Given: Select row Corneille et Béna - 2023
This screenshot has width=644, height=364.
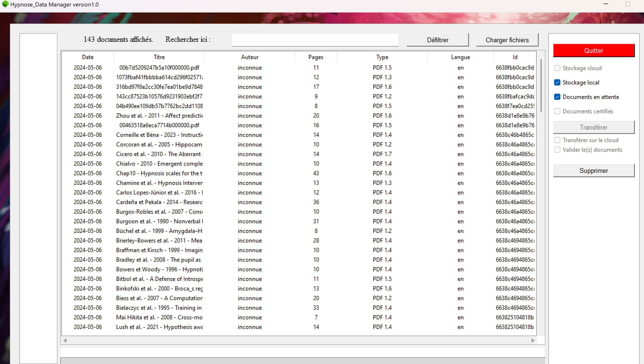Looking at the screenshot, I should point(299,135).
